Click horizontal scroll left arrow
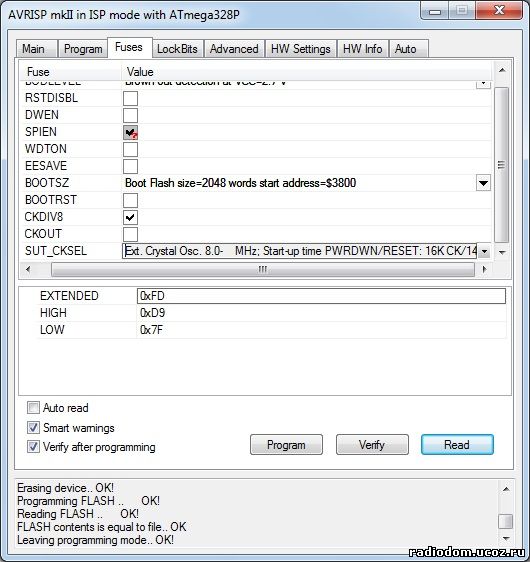The image size is (530, 562). (x=29, y=269)
